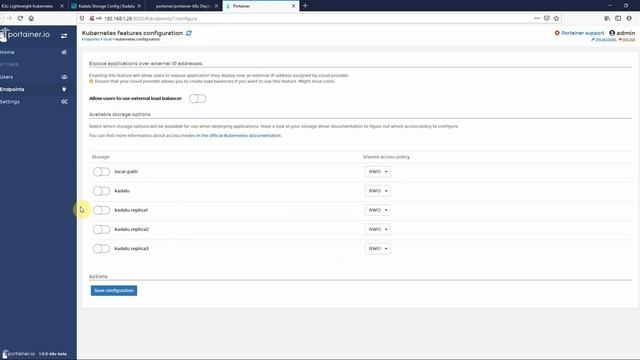Click the local breadcrumb link
This screenshot has width=640, height=360.
pyautogui.click(x=107, y=40)
